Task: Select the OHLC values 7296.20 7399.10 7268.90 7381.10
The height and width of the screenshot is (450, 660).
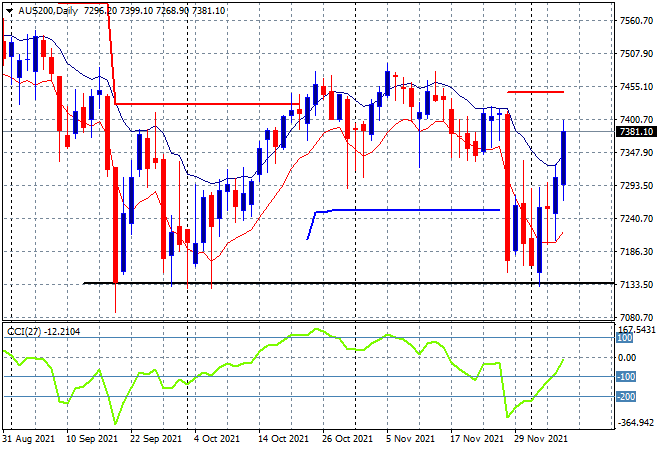Action: click(154, 11)
